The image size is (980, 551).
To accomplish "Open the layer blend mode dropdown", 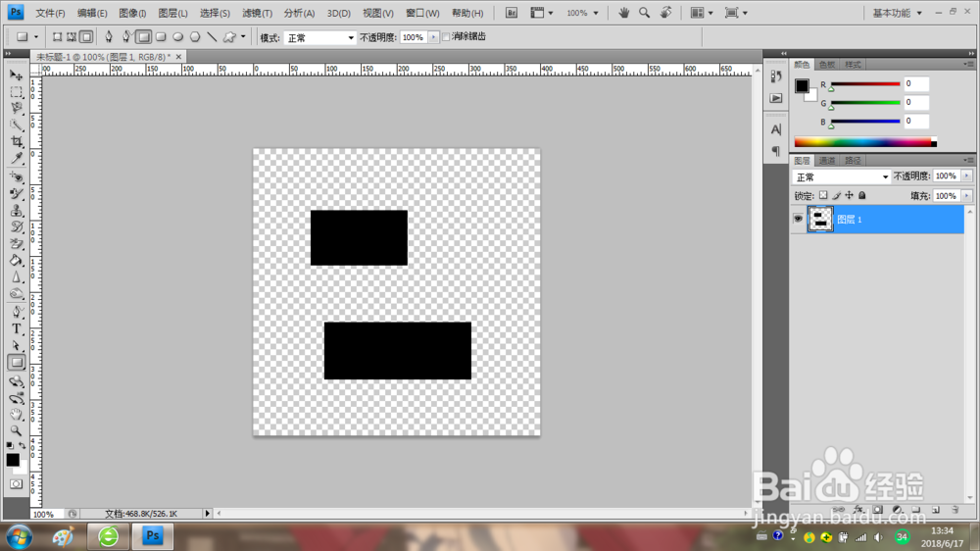I will (841, 177).
